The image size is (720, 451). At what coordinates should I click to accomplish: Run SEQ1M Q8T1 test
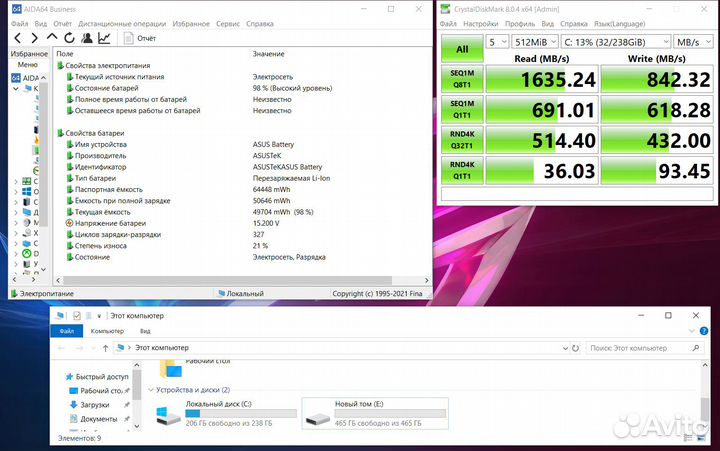click(x=462, y=79)
